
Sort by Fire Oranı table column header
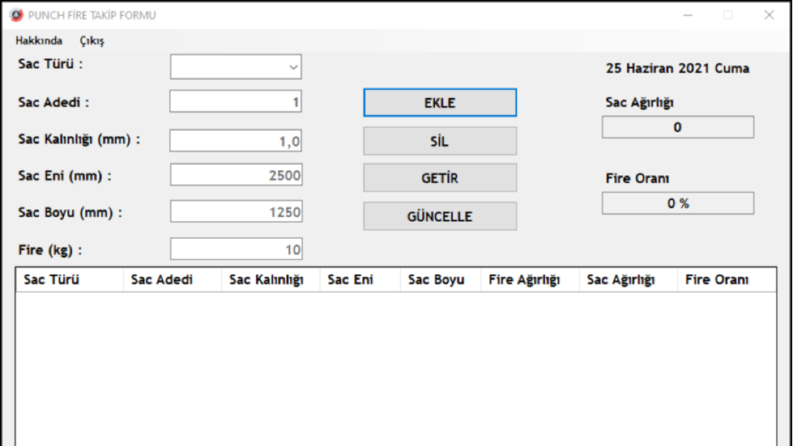pos(727,280)
